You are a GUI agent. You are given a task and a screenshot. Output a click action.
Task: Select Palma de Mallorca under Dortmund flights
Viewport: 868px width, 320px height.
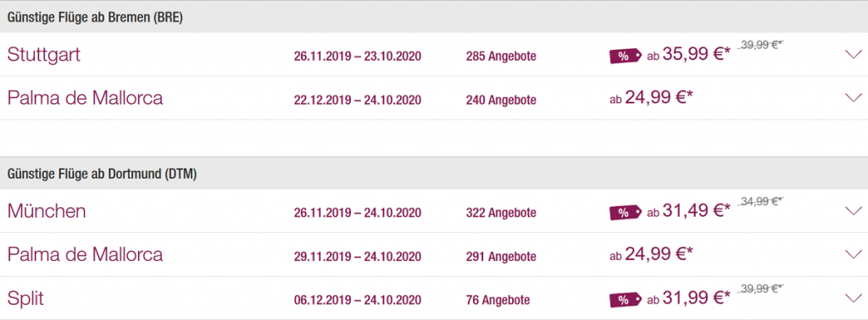[86, 255]
